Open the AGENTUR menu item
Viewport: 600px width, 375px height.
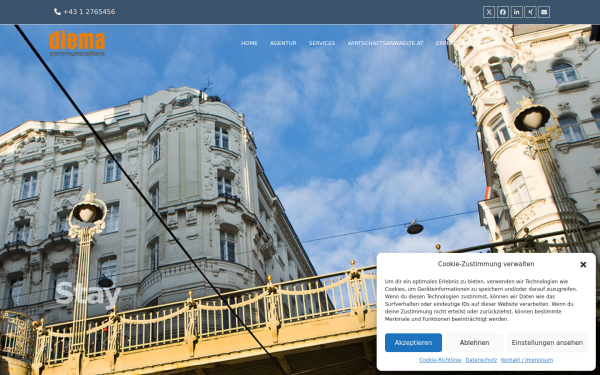(283, 43)
